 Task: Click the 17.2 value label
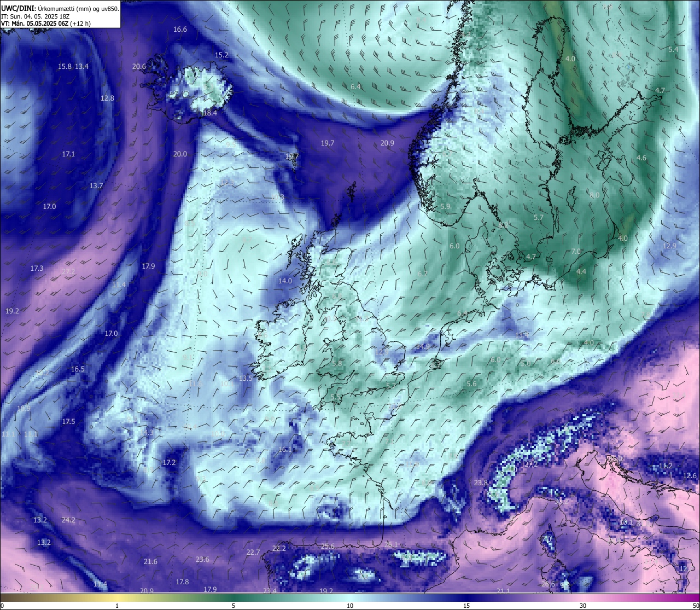point(170,463)
